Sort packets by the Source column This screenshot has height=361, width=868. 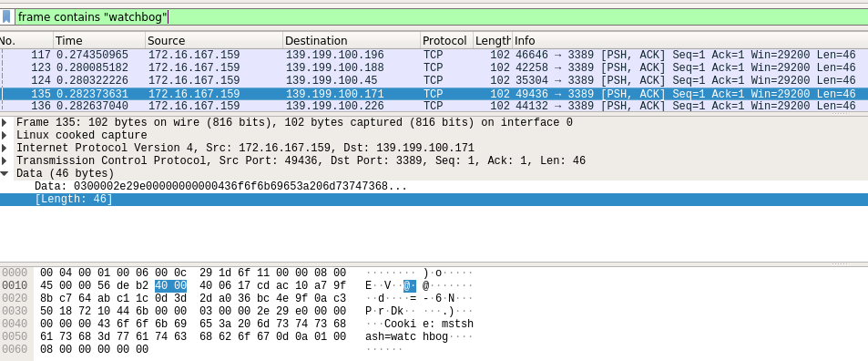click(x=214, y=40)
